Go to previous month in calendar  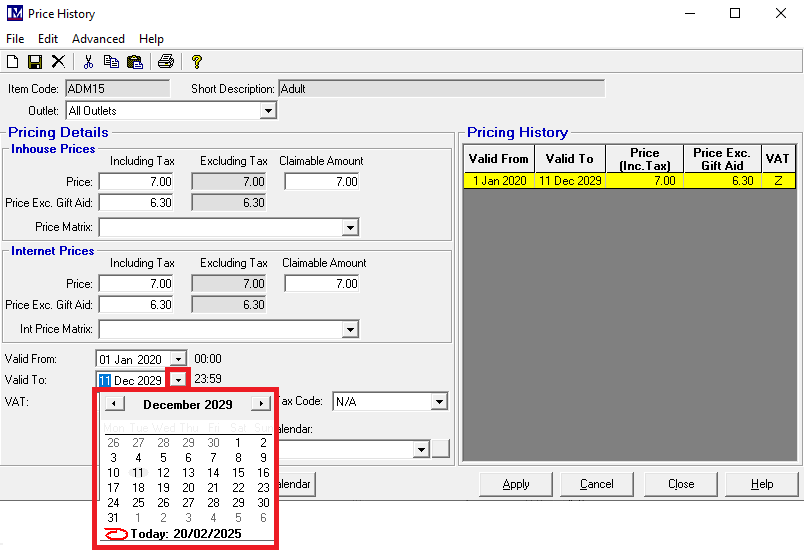114,404
